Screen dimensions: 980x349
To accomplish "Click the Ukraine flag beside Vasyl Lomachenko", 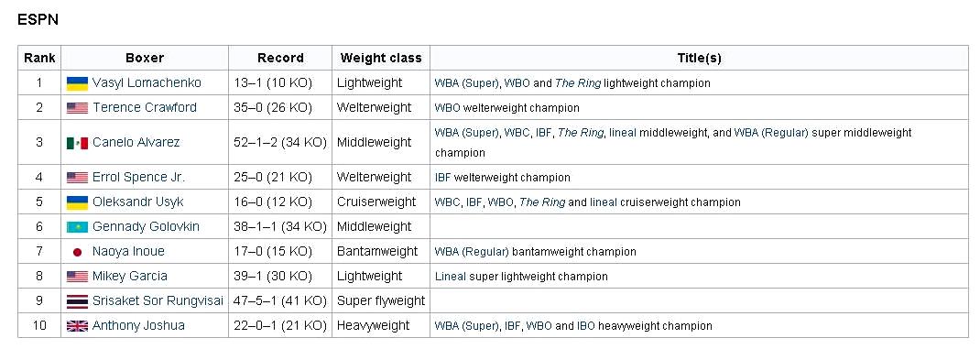I will click(78, 83).
